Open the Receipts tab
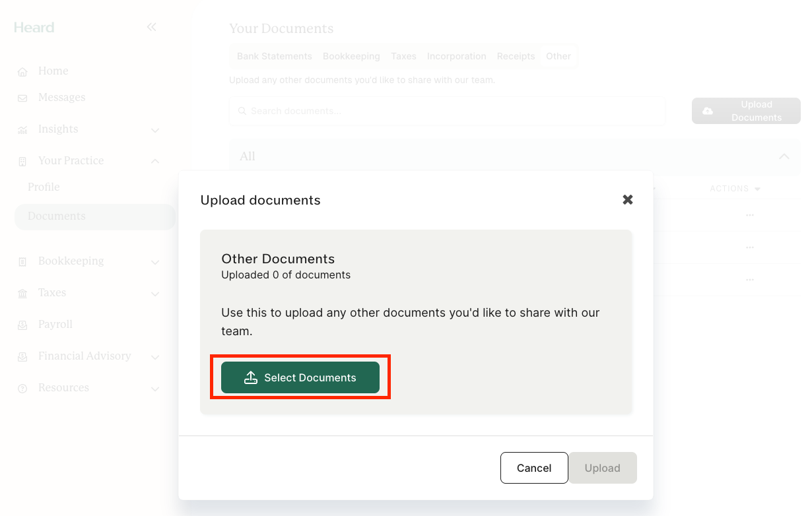Screen dimensions: 812x516 click(516, 56)
